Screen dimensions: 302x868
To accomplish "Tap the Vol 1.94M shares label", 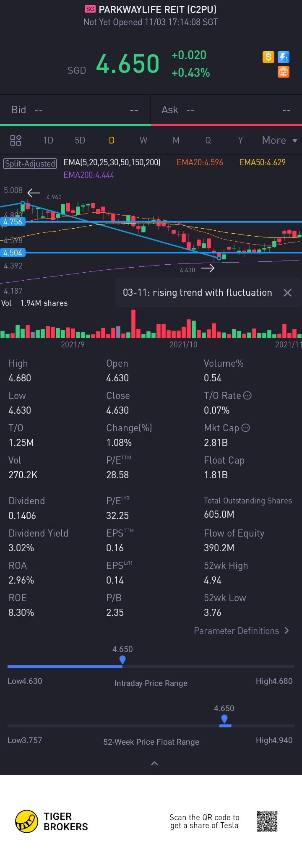I will [34, 303].
